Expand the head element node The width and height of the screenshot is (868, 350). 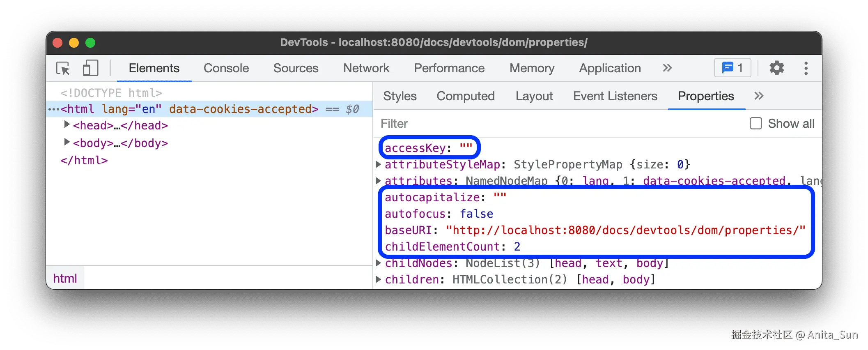67,124
